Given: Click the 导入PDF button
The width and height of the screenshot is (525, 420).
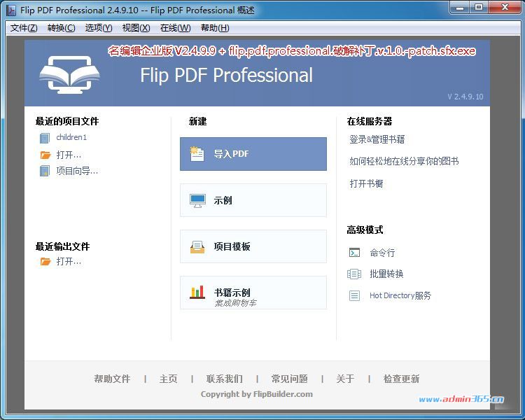Looking at the screenshot, I should [x=253, y=154].
